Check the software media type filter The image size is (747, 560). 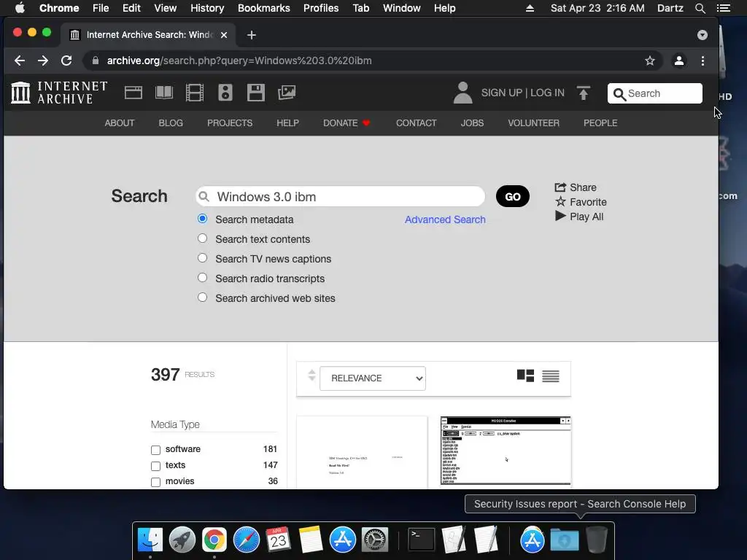pos(156,450)
